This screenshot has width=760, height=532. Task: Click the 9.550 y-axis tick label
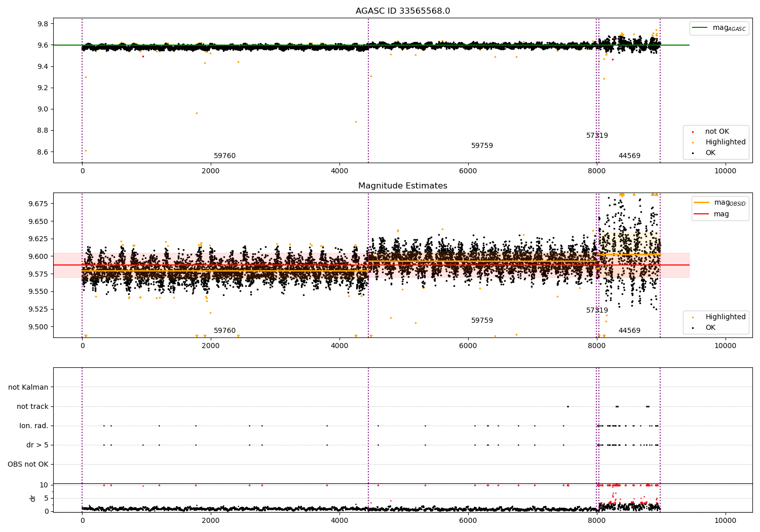coord(39,292)
